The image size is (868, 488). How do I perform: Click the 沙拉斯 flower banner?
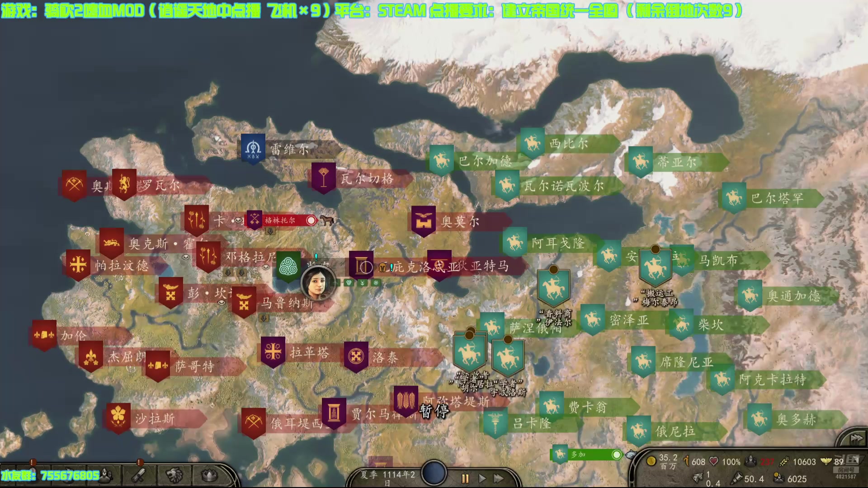pos(118,418)
